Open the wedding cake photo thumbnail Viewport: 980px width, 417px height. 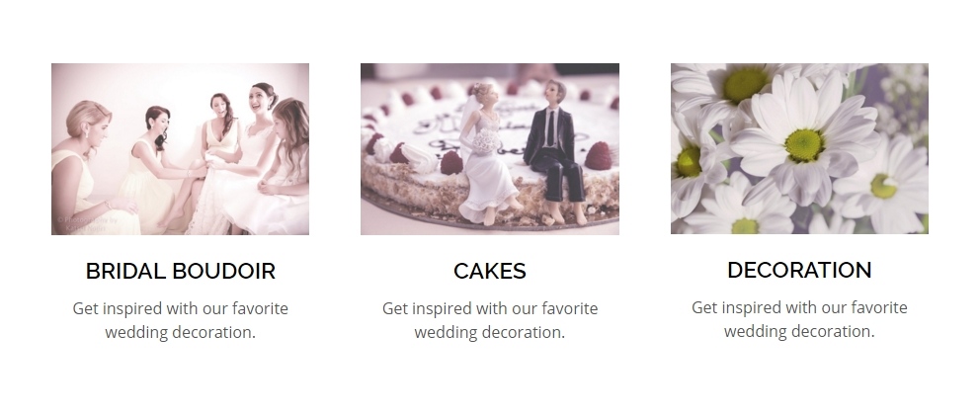(x=489, y=149)
